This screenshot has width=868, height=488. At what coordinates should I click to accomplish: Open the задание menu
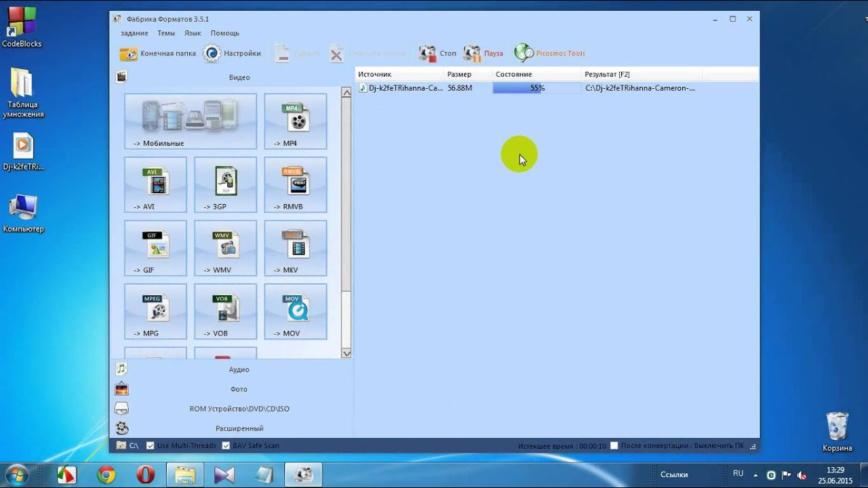point(134,33)
